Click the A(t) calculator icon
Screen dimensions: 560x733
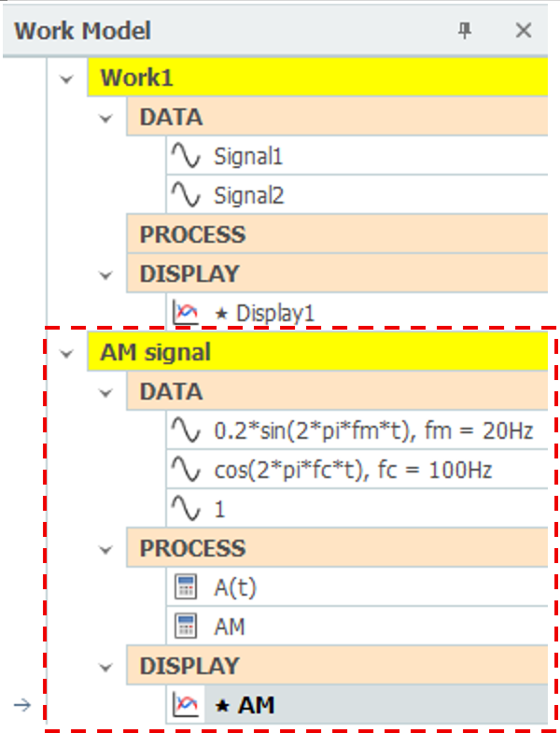[x=186, y=587]
